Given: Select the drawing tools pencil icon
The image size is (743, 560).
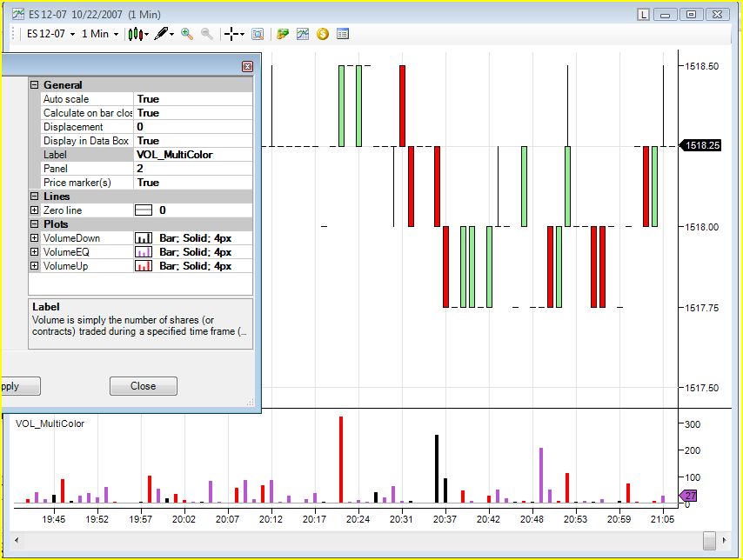Looking at the screenshot, I should (x=161, y=34).
